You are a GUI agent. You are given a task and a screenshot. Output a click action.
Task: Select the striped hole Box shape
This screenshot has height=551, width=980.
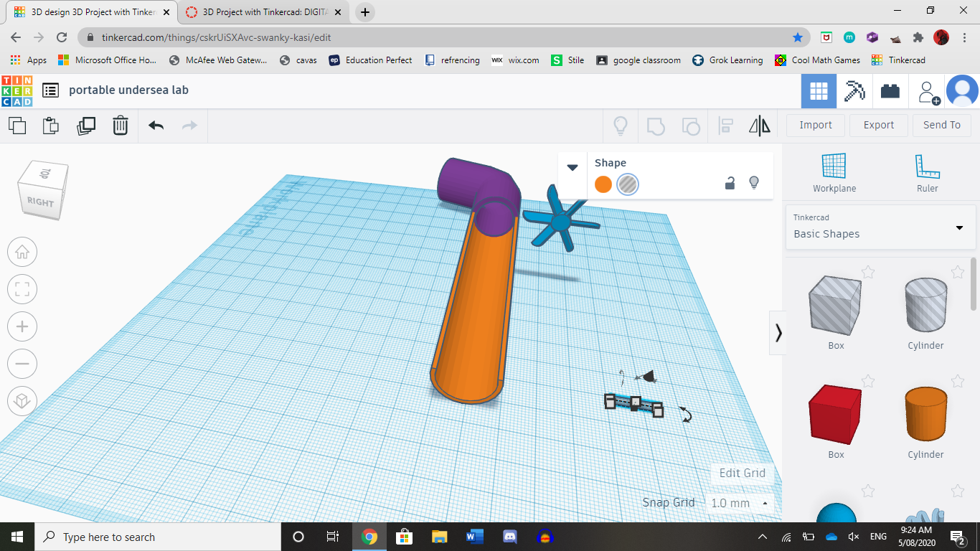[x=835, y=306]
